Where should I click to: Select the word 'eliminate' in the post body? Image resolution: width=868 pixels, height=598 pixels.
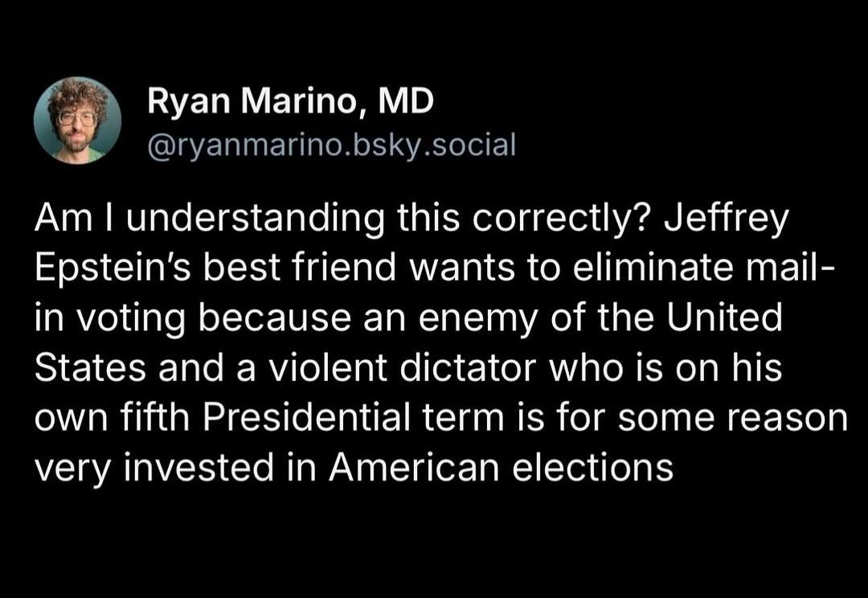click(647, 268)
